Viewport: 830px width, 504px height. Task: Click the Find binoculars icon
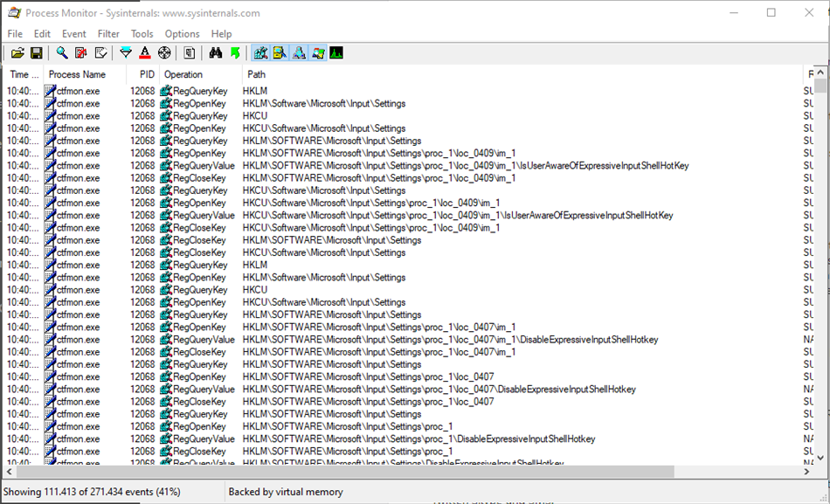[x=216, y=53]
